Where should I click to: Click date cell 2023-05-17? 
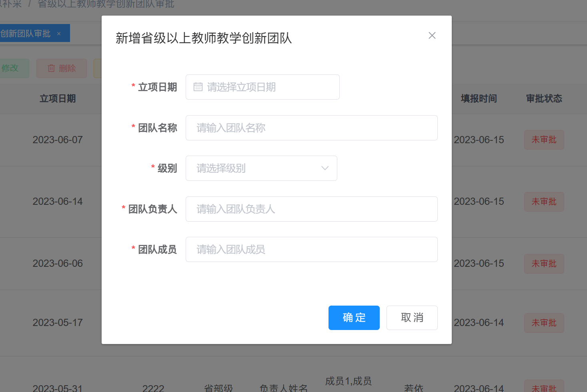(x=58, y=322)
